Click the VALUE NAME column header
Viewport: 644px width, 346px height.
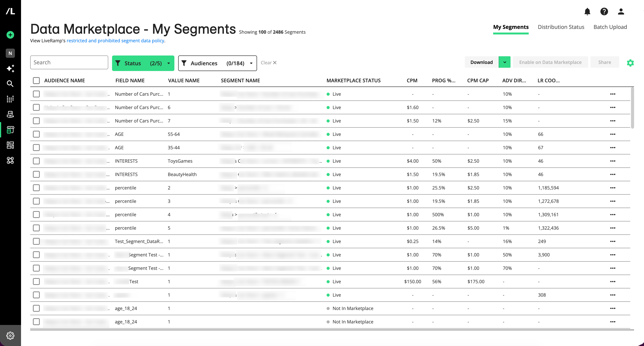(184, 80)
